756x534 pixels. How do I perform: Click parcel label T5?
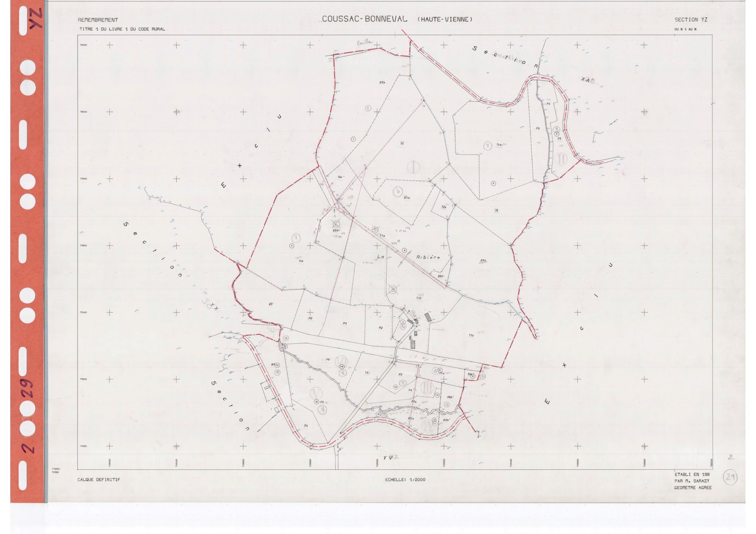coord(497,211)
